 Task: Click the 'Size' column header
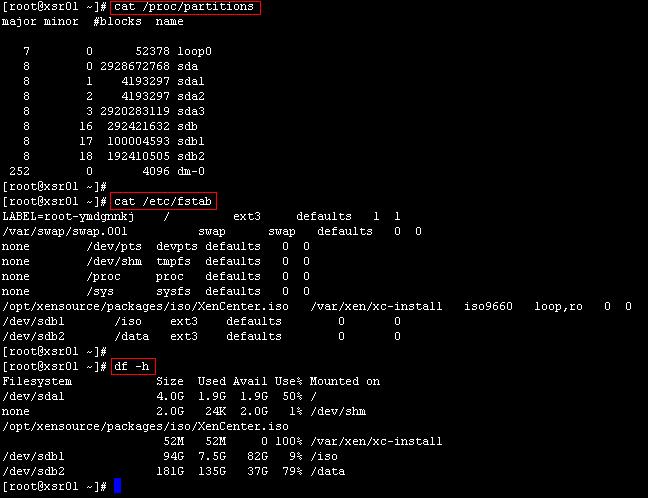(x=170, y=381)
